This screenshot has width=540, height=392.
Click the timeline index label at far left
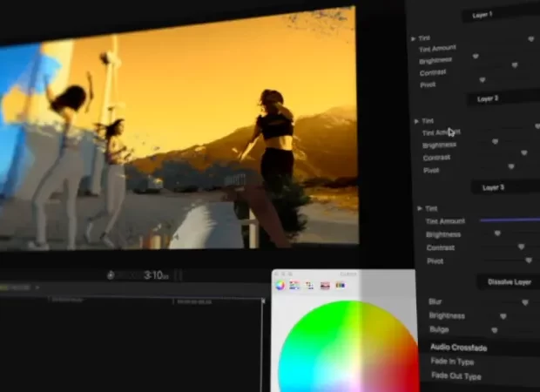pos(16,287)
